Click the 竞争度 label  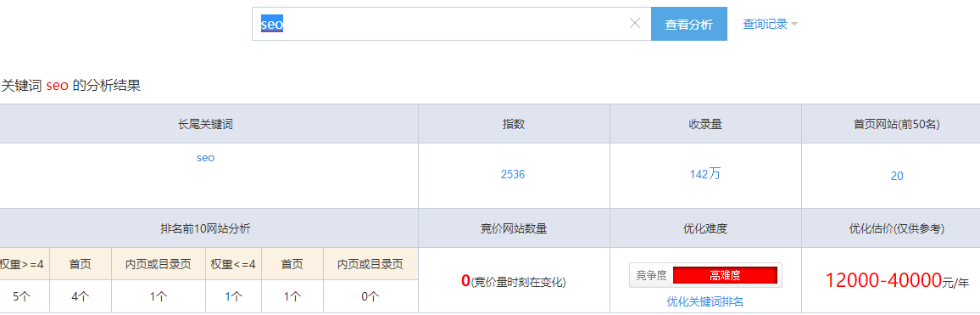click(651, 276)
